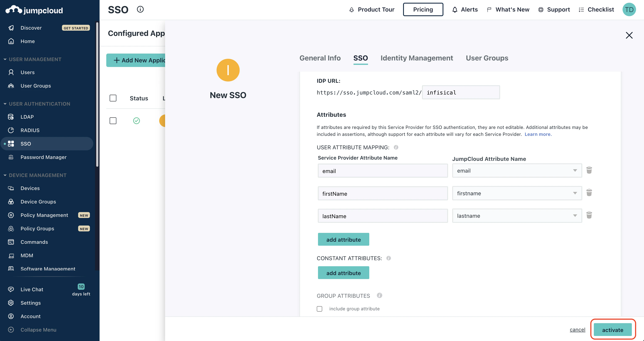Open the SSO info icon in header
This screenshot has height=341, width=644.
(x=140, y=9)
